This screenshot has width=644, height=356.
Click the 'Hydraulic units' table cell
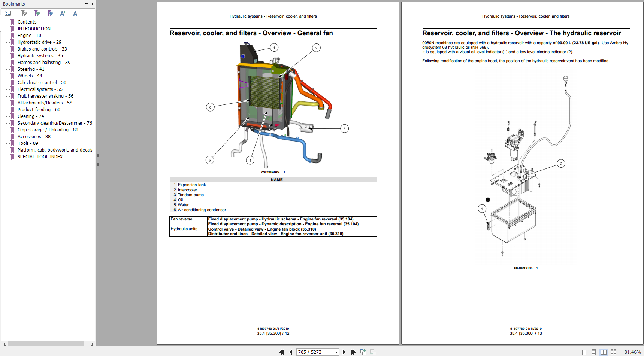pos(188,231)
